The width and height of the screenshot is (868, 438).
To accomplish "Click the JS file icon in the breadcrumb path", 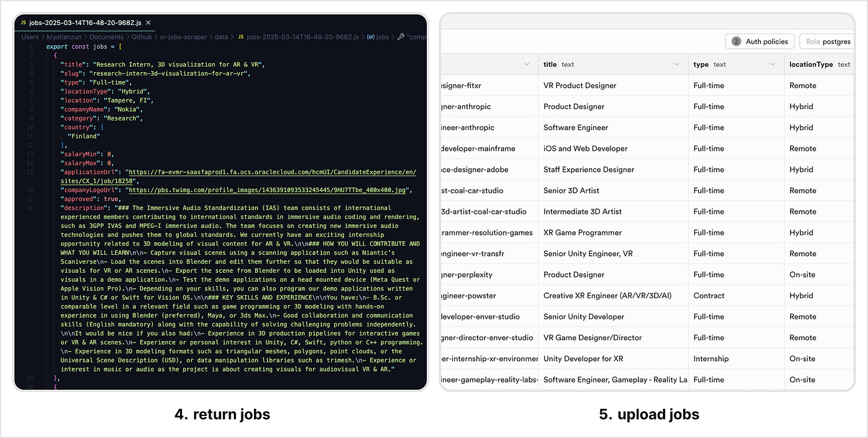I will pyautogui.click(x=240, y=37).
